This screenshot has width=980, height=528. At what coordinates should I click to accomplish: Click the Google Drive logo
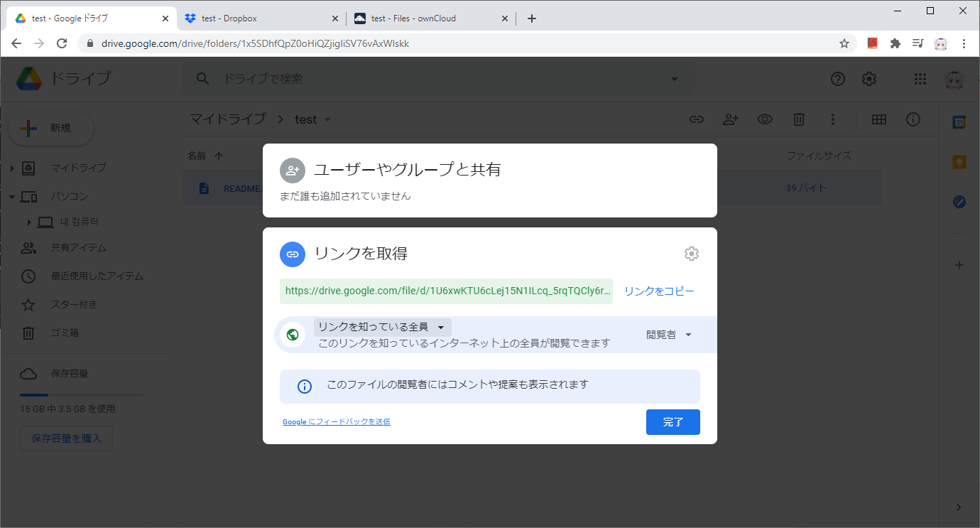coord(30,78)
